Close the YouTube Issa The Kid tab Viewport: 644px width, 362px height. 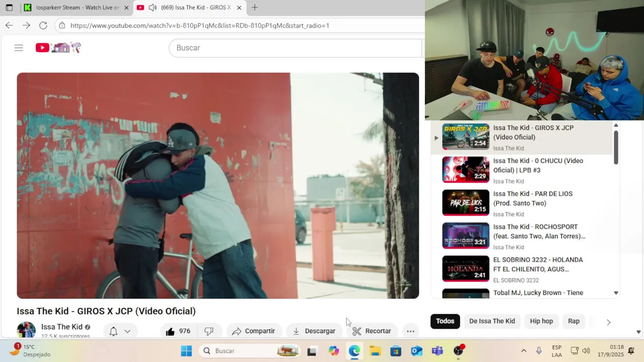[239, 8]
